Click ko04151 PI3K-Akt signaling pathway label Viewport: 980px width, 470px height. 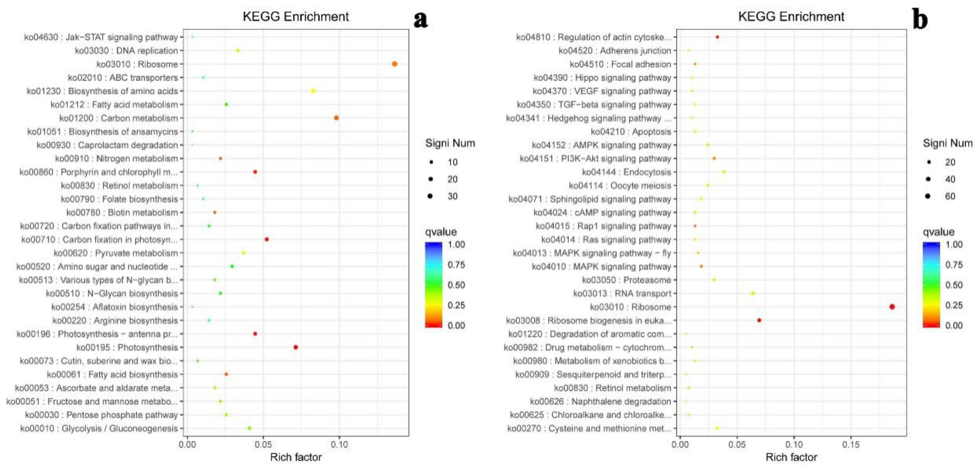pos(595,159)
